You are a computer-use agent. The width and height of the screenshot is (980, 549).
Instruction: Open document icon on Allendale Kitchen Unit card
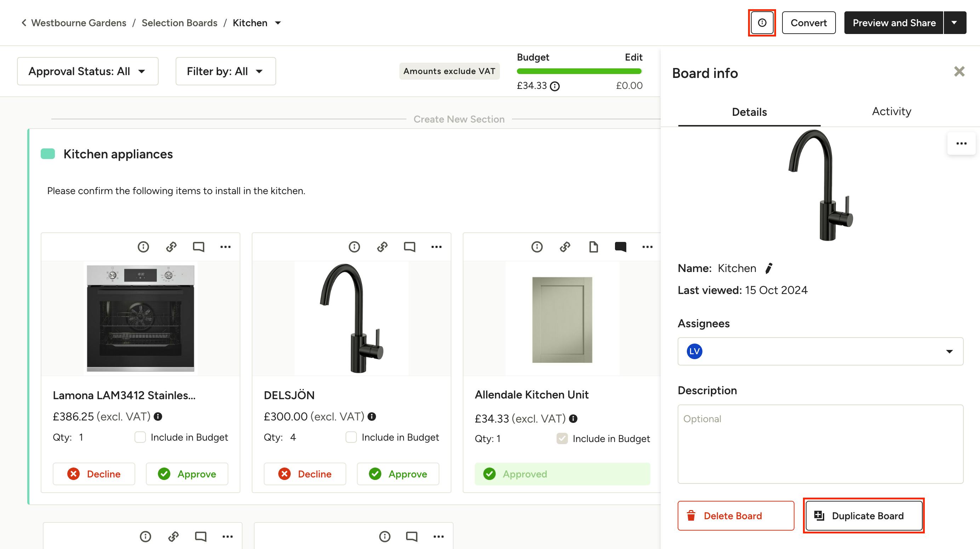click(x=593, y=247)
